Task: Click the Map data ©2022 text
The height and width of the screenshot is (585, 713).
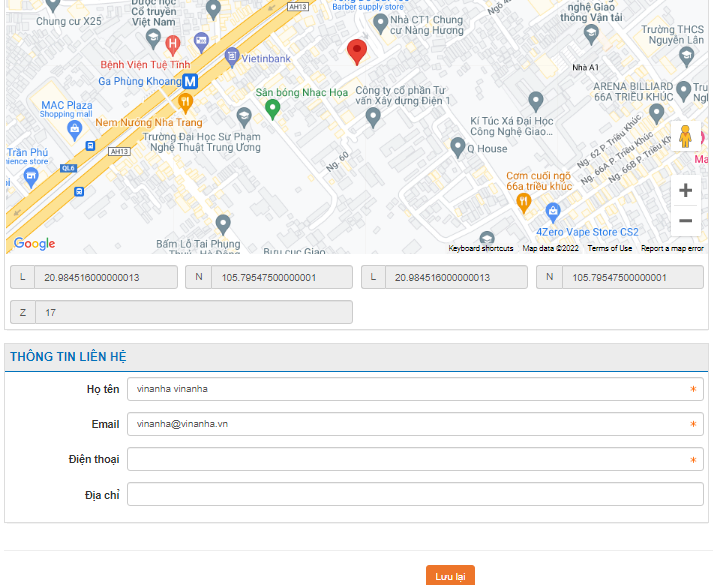Action: coord(550,248)
